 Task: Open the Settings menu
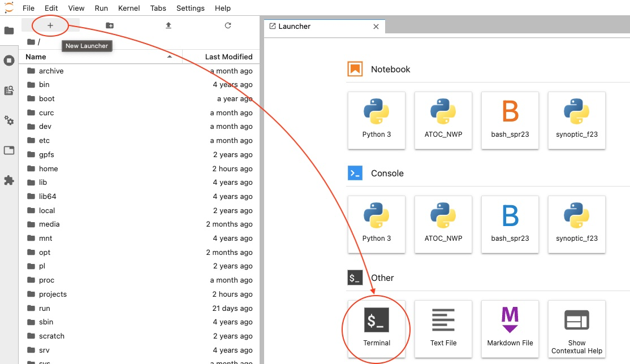[x=191, y=8]
